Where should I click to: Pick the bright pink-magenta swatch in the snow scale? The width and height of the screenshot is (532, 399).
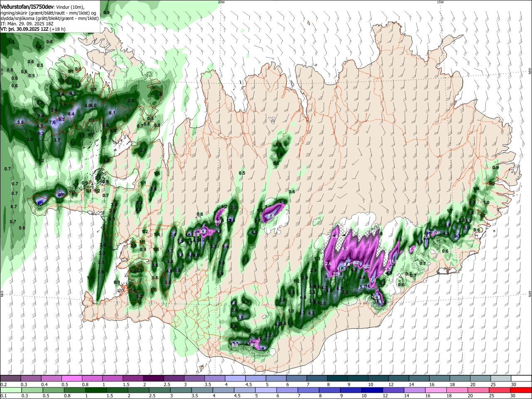point(71,379)
